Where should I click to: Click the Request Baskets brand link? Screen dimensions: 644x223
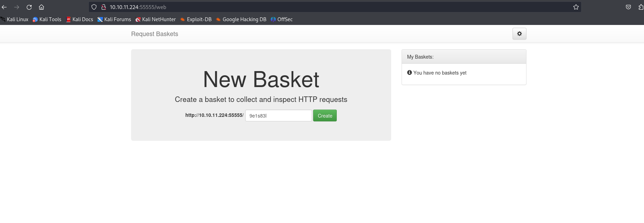pyautogui.click(x=155, y=34)
